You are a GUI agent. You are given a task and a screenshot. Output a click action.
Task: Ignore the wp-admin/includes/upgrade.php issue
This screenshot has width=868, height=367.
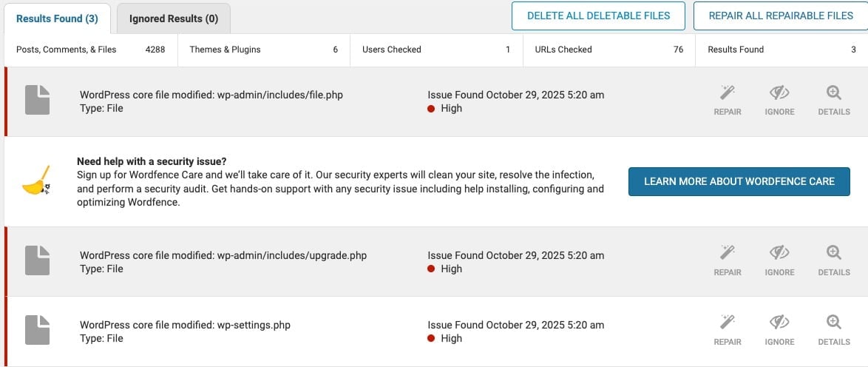(x=779, y=255)
